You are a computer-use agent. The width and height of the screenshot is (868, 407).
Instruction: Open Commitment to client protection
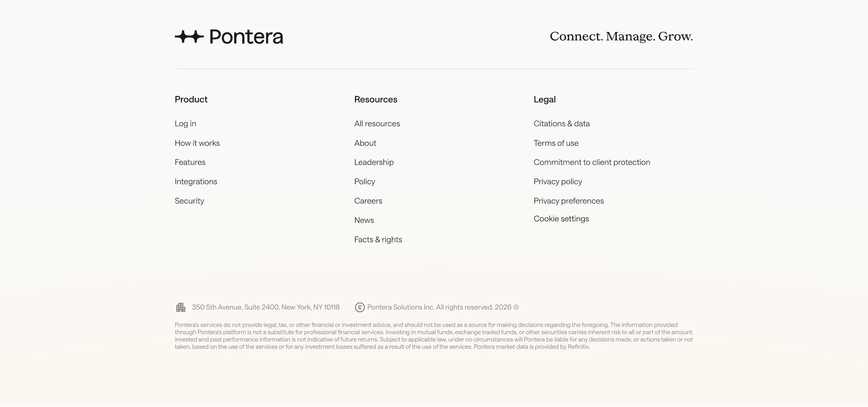coord(592,162)
